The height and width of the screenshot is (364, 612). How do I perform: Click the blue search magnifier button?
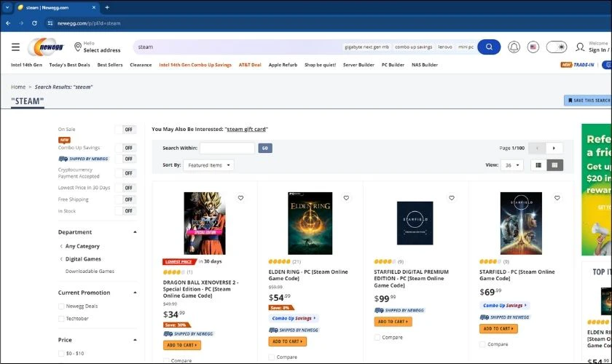pyautogui.click(x=489, y=47)
